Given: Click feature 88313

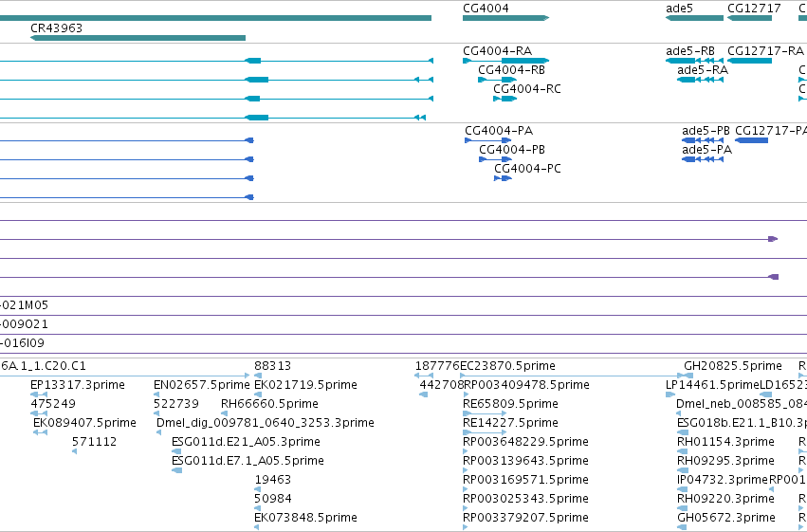Looking at the screenshot, I should (x=273, y=366).
